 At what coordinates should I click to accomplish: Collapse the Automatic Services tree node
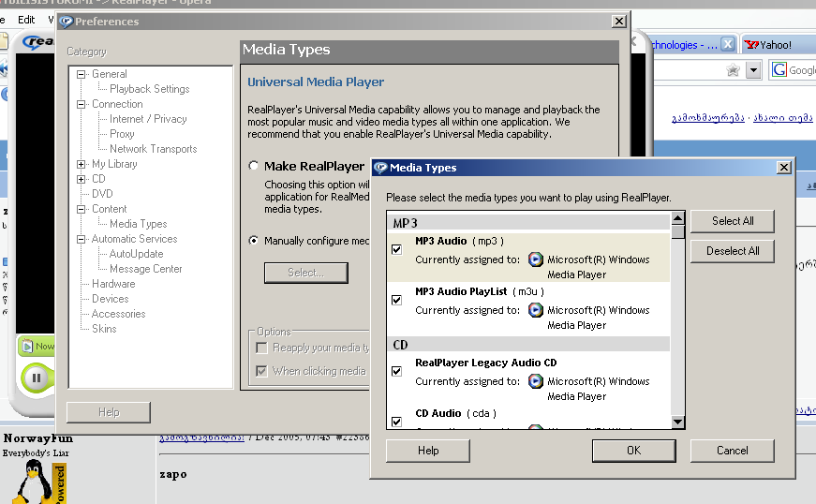coord(82,239)
